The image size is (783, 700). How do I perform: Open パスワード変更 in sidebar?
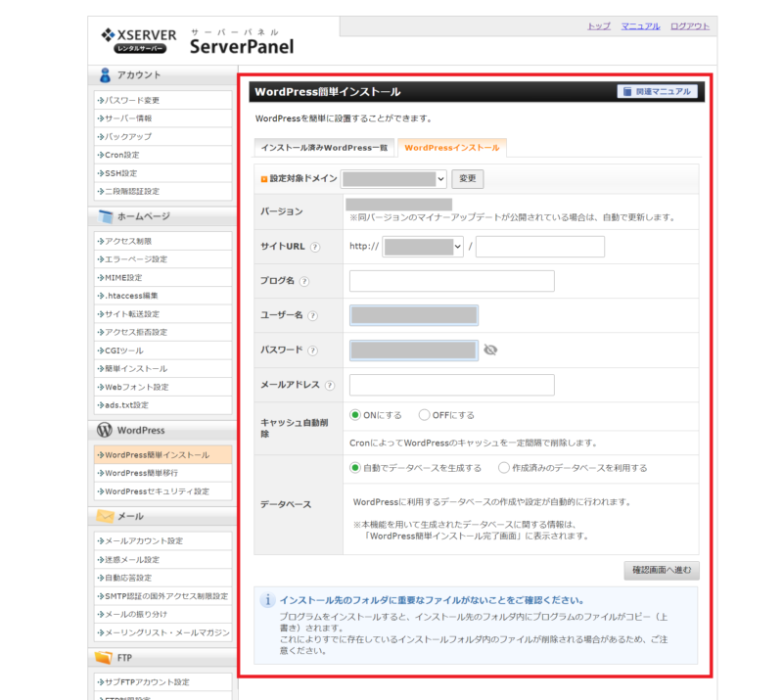162,101
